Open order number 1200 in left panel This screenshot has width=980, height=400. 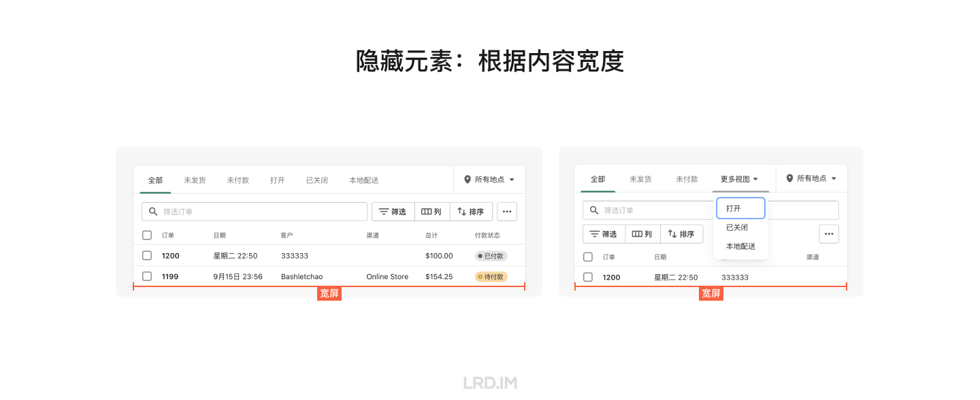(x=171, y=256)
